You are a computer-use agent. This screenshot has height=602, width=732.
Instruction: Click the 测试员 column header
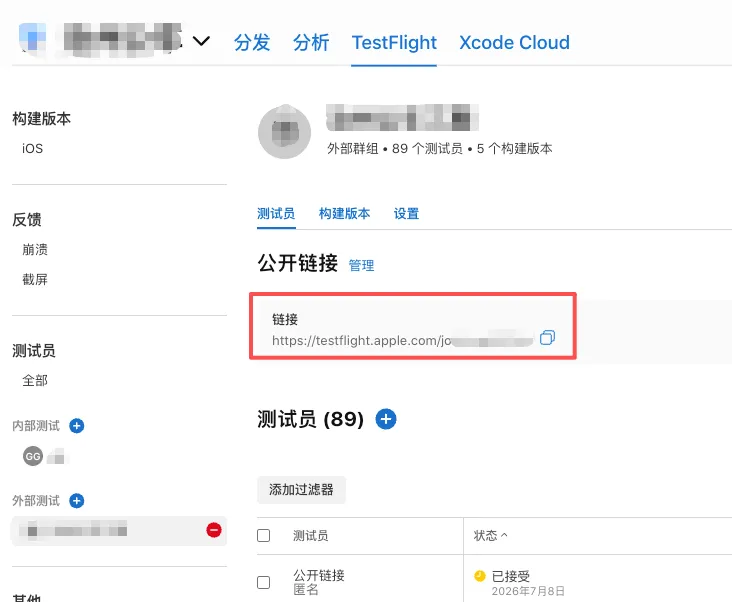point(310,536)
